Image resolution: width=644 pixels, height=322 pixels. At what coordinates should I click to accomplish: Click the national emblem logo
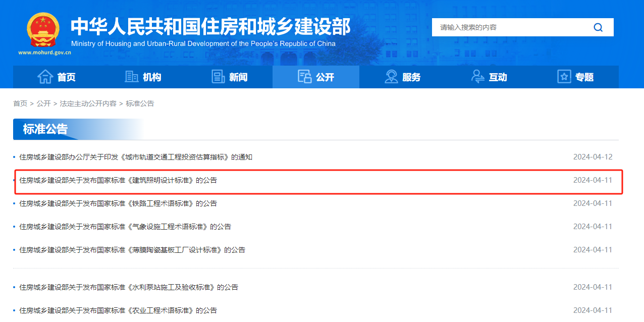[43, 30]
